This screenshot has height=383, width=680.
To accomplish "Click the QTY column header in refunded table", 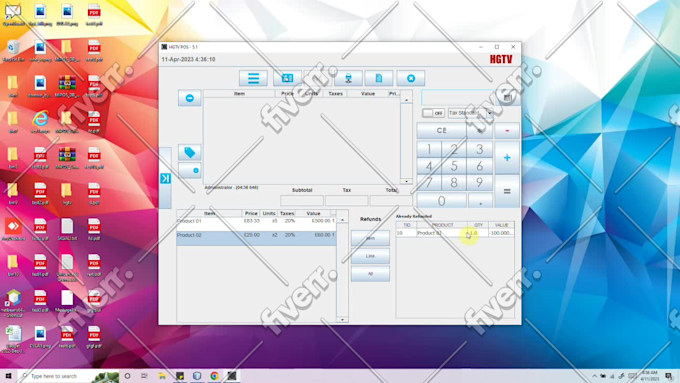I will click(x=478, y=225).
